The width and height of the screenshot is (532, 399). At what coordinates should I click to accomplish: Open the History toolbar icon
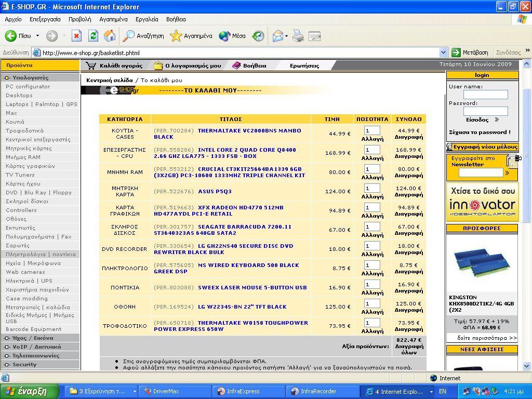tap(258, 36)
